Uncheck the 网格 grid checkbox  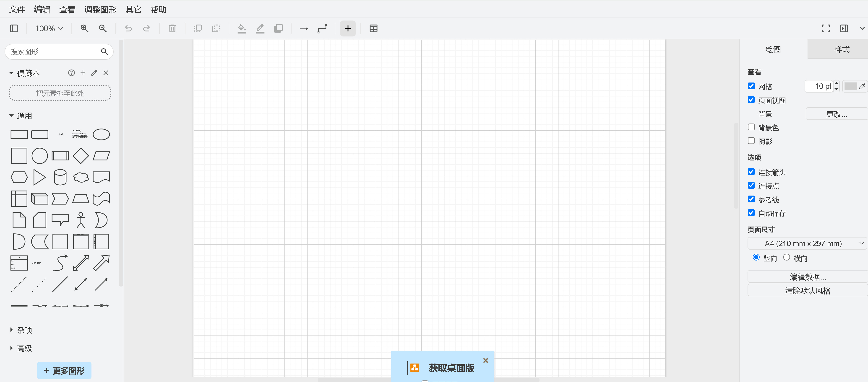pos(751,86)
